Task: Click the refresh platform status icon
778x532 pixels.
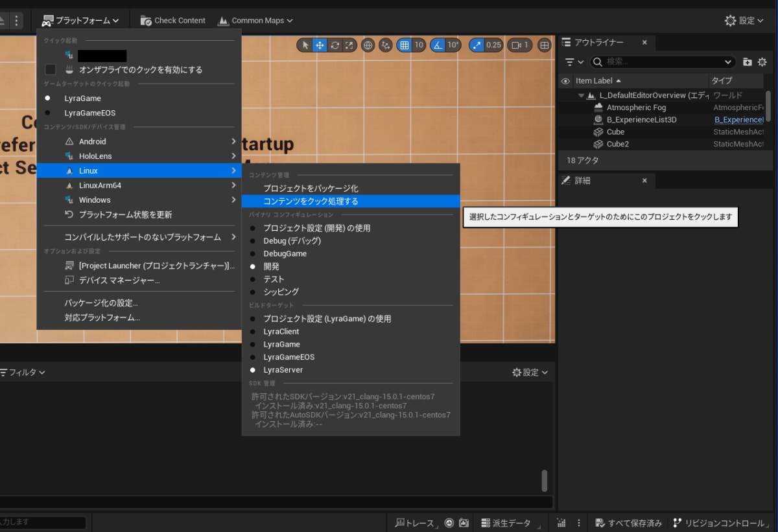Action: 70,214
